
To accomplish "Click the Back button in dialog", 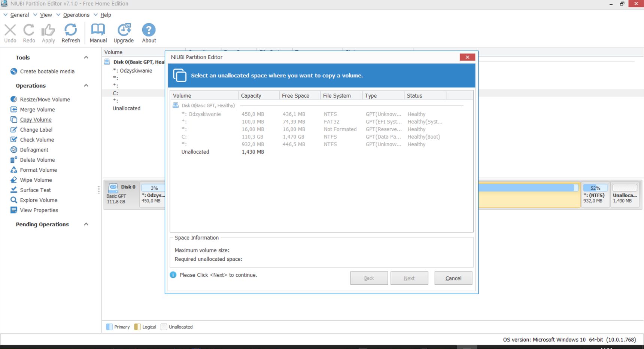I will click(x=369, y=278).
